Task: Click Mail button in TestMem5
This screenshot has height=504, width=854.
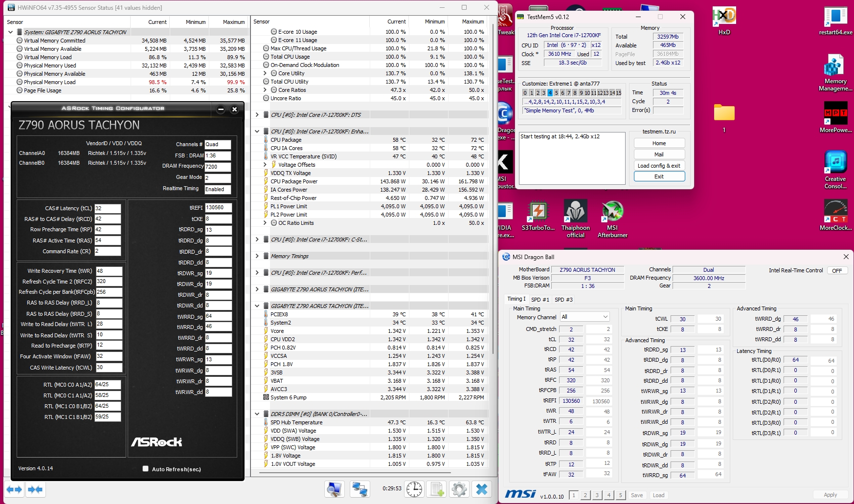Action: pos(659,154)
